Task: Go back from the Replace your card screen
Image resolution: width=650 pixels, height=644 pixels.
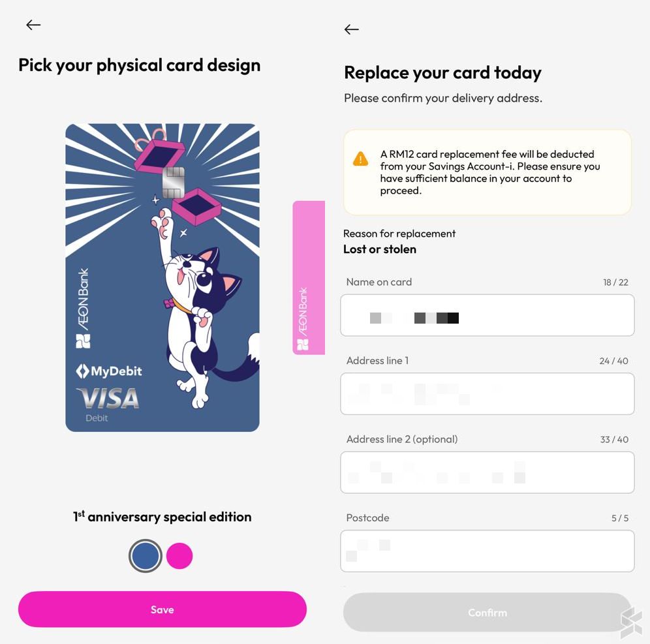Action: [x=352, y=29]
